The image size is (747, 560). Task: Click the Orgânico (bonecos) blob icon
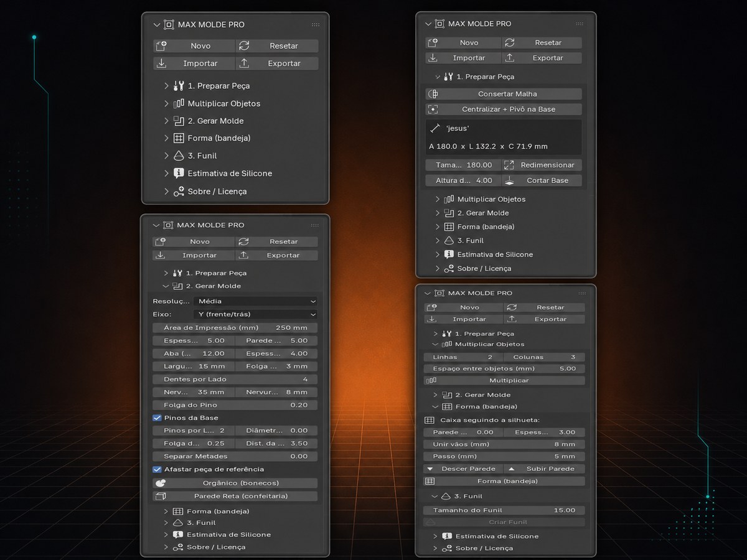(x=160, y=483)
